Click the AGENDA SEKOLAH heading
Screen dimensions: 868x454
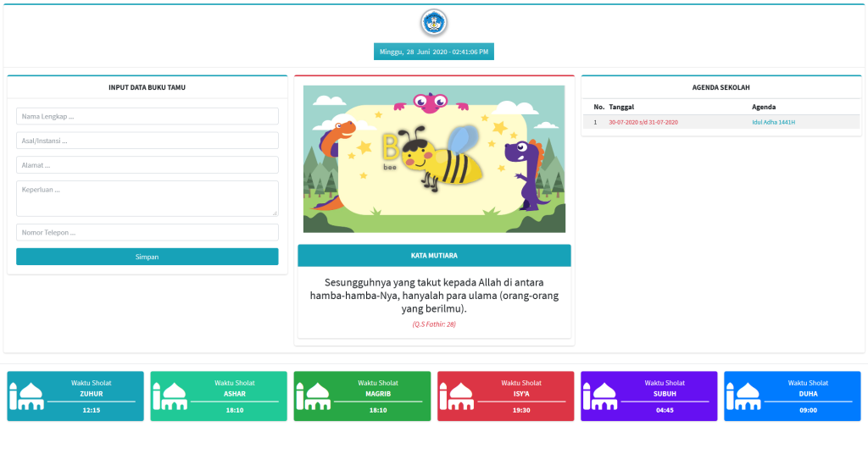pos(721,87)
